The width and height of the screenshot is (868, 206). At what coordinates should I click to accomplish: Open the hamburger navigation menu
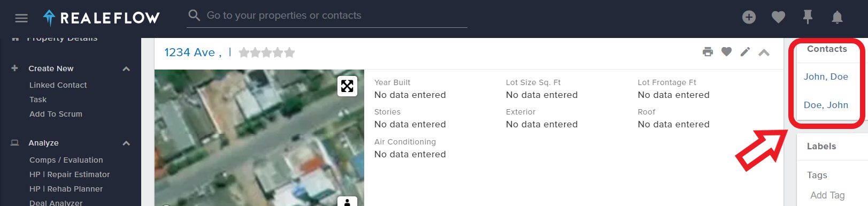click(x=21, y=18)
